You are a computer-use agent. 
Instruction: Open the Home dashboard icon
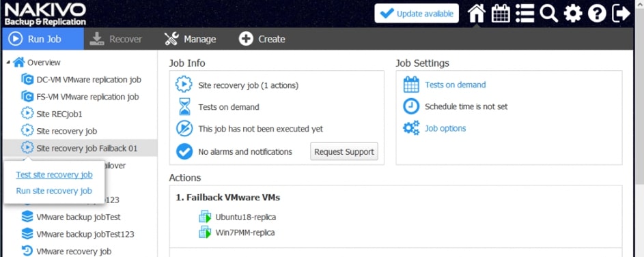click(477, 14)
